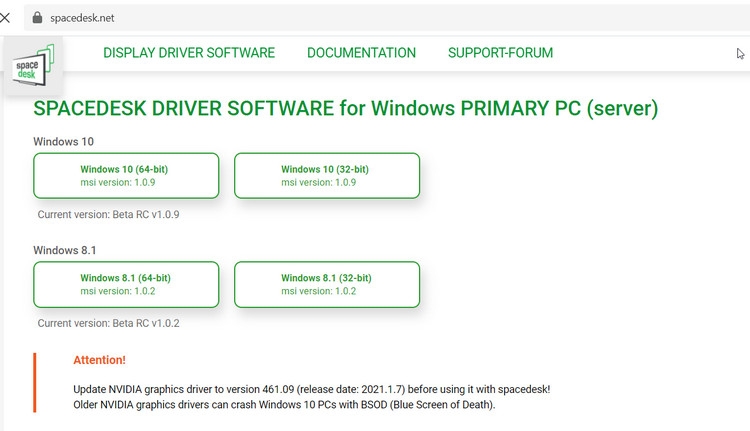The width and height of the screenshot is (750, 431).
Task: Click the 'Older NVIDIA graphics drivers' BSOD line
Action: pyautogui.click(x=284, y=405)
